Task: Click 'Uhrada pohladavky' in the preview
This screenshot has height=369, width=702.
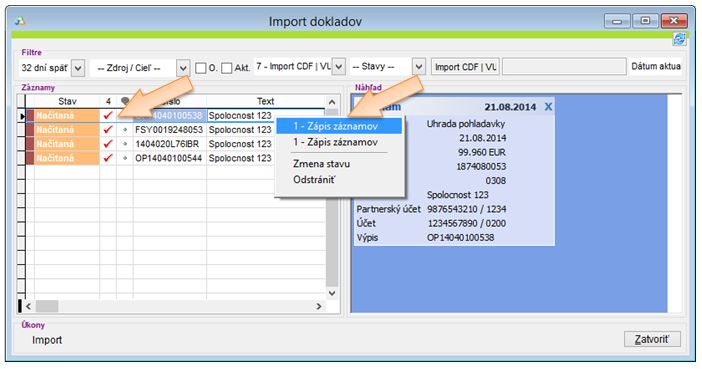Action: 466,124
